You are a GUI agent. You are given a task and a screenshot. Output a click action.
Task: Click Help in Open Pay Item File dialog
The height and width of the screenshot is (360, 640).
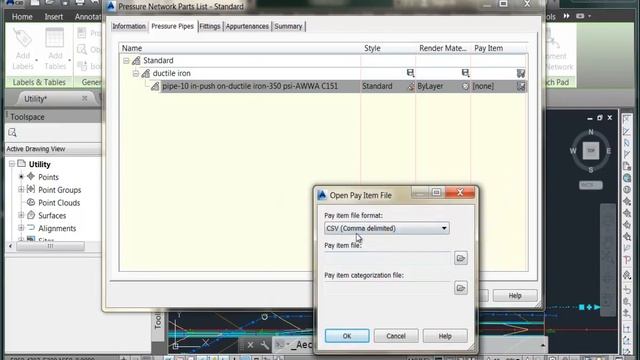tap(445, 336)
